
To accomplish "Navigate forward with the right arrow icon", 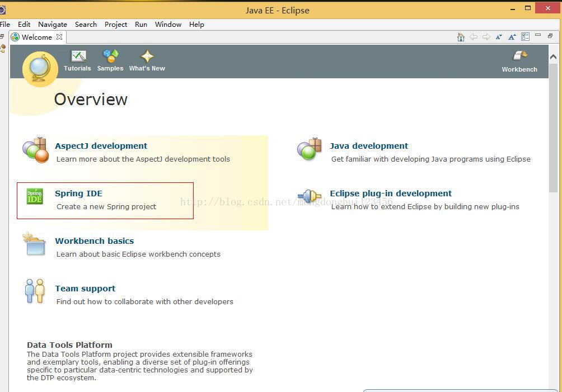I will (x=486, y=37).
